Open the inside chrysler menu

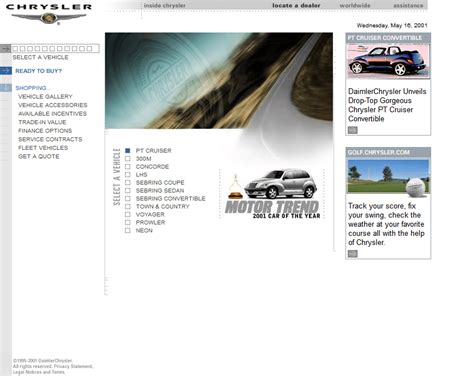[165, 6]
